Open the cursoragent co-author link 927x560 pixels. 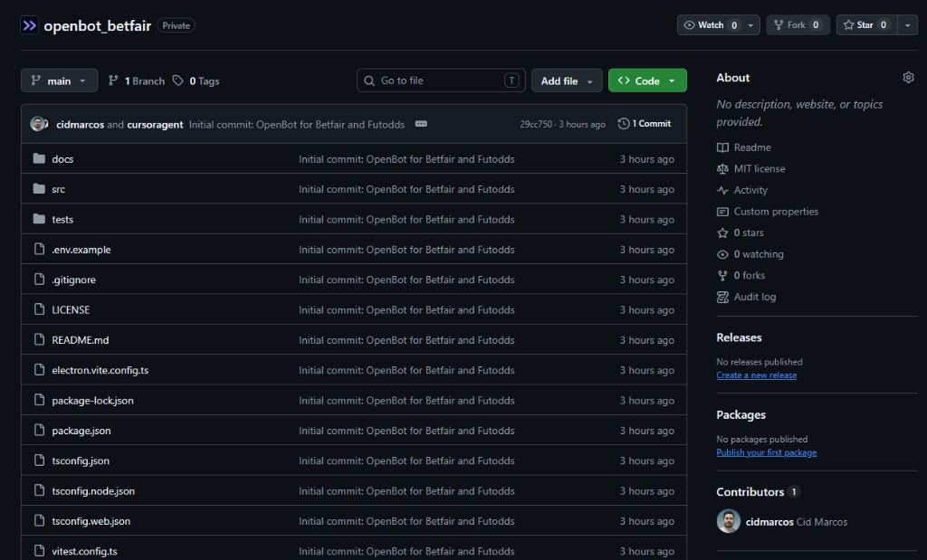[155, 125]
